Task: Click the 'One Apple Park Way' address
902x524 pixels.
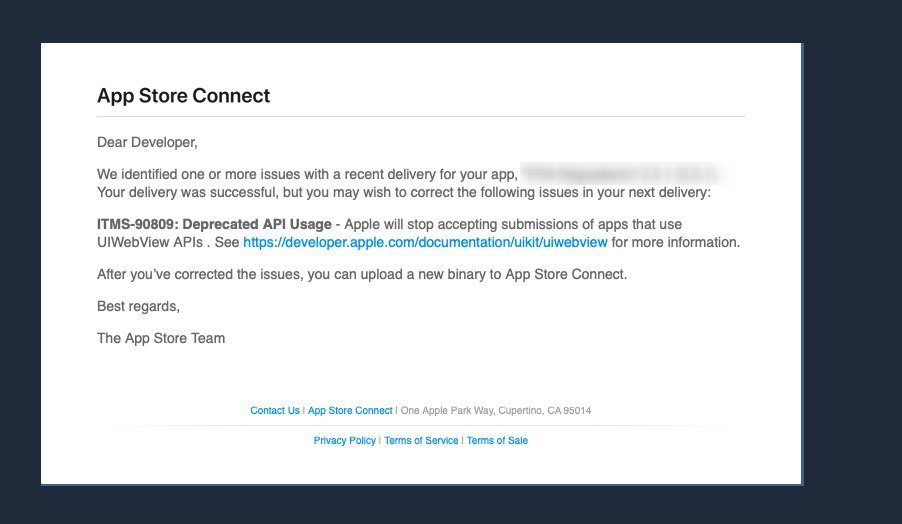Action: 496,410
